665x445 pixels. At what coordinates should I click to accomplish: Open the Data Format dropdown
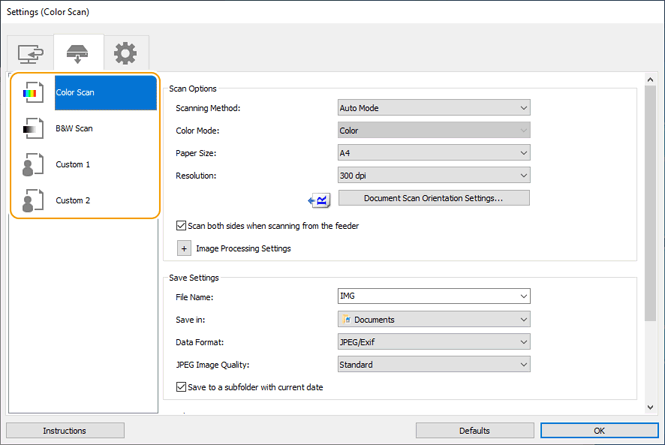(433, 342)
